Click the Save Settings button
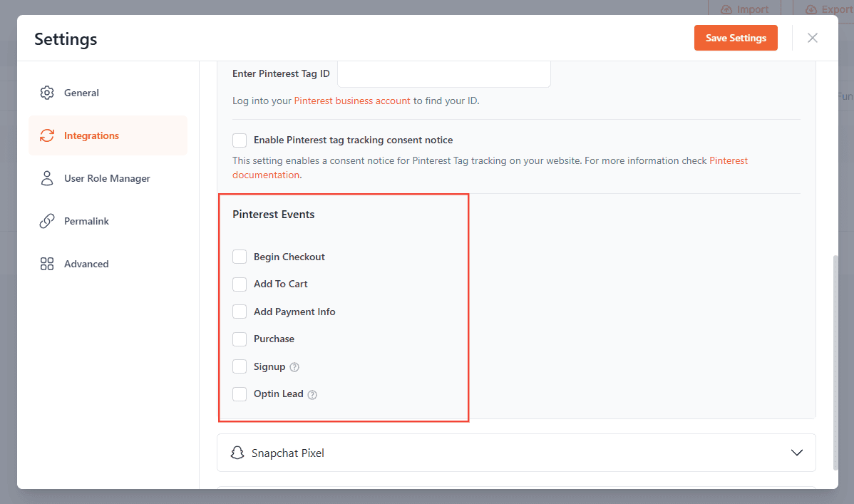This screenshot has height=504, width=854. pyautogui.click(x=736, y=38)
